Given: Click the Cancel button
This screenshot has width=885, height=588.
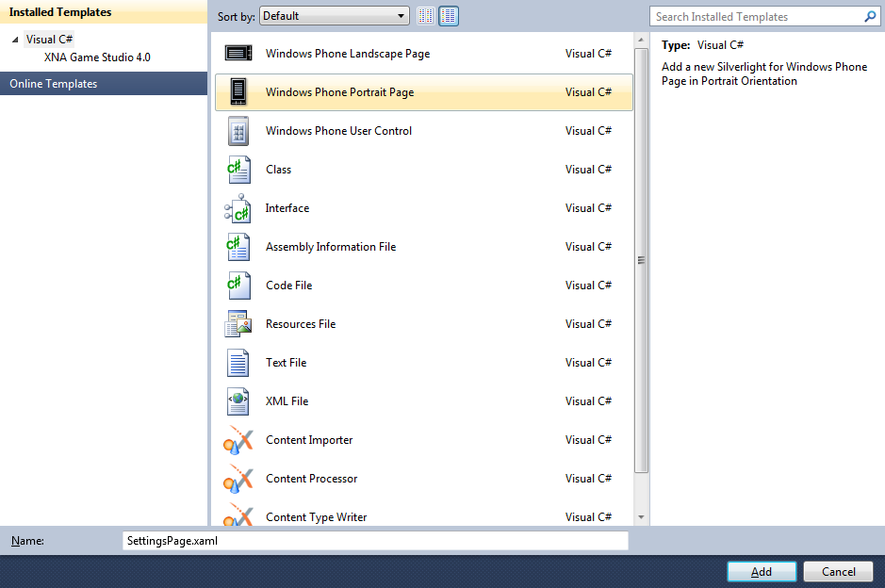Looking at the screenshot, I should point(838,572).
